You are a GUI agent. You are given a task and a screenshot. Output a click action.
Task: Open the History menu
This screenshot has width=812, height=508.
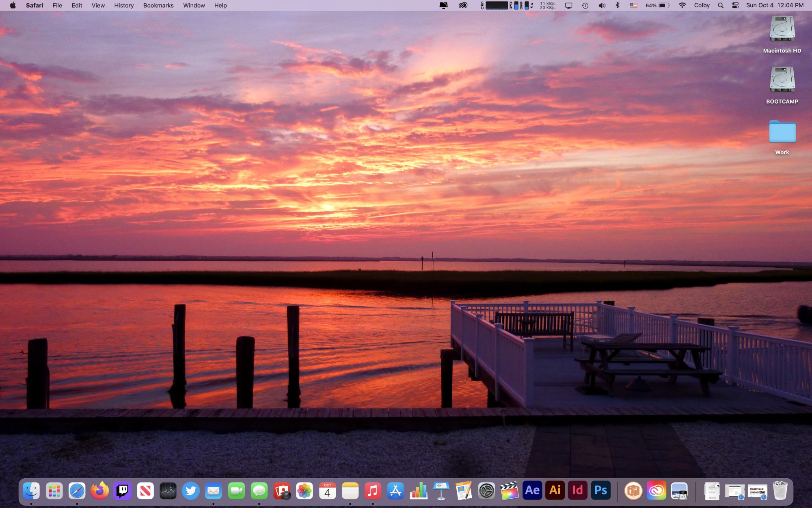[x=124, y=5]
